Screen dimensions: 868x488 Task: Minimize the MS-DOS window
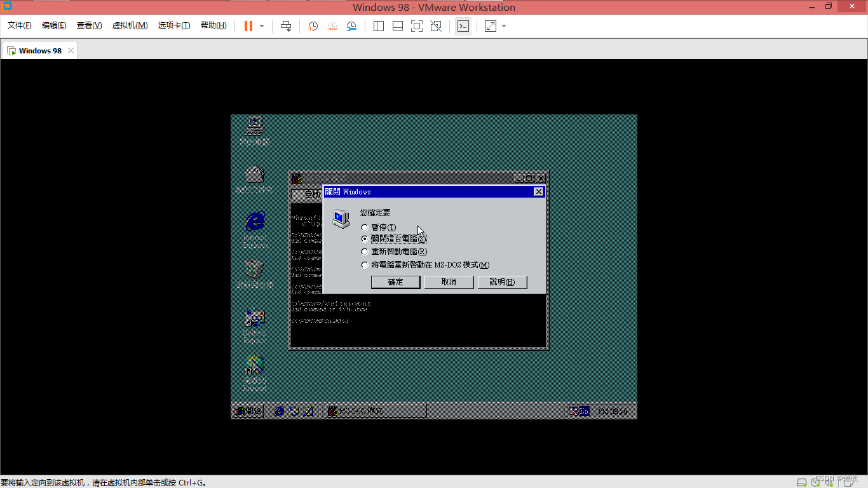[518, 179]
